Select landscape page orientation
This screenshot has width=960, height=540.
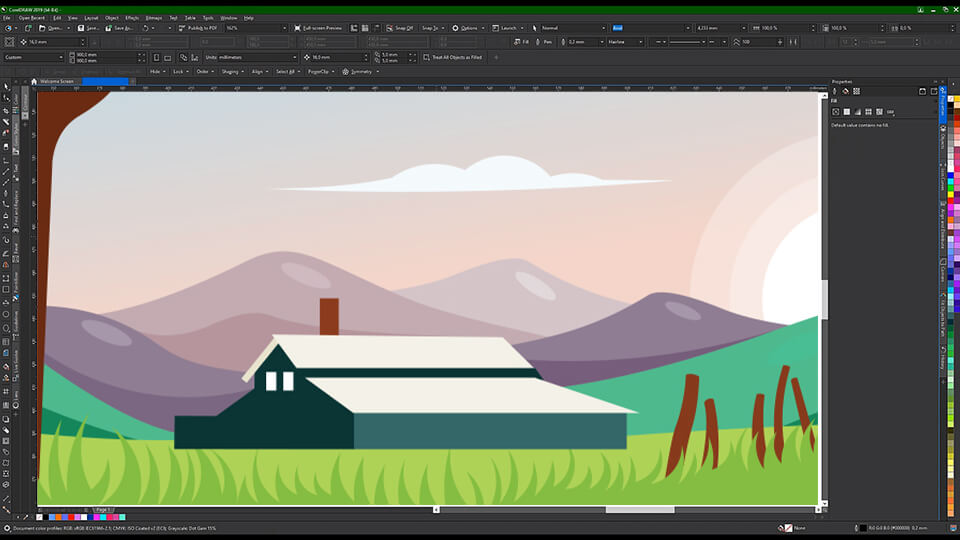click(x=167, y=58)
